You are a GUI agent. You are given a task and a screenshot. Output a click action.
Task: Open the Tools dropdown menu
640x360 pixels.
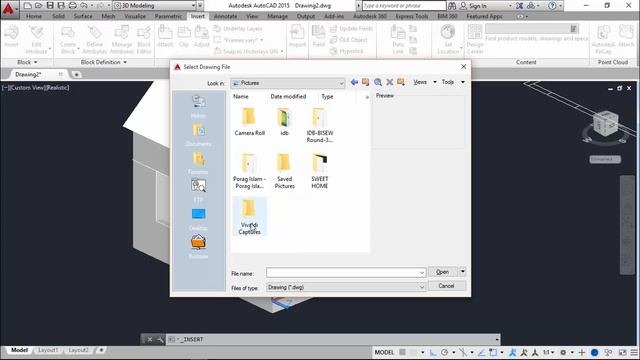453,82
